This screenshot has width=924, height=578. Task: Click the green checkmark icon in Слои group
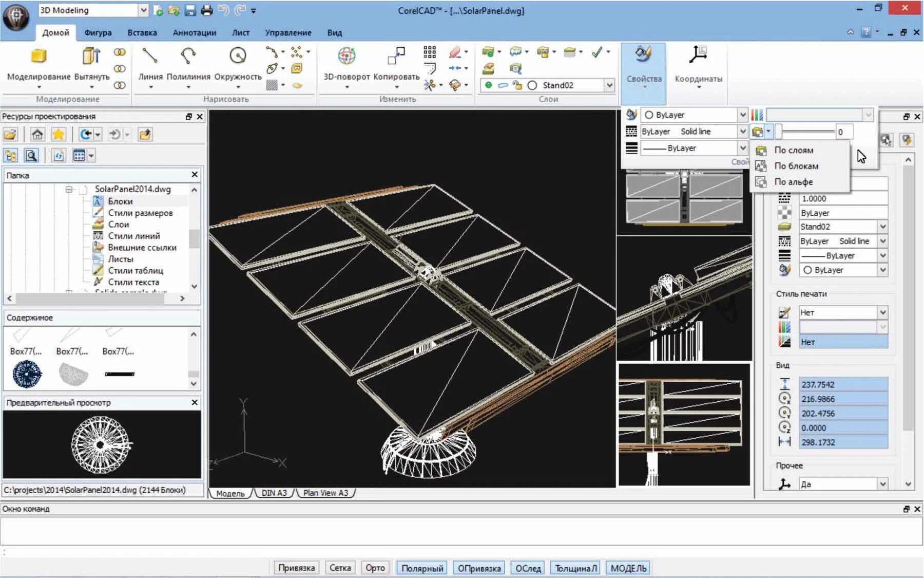596,52
